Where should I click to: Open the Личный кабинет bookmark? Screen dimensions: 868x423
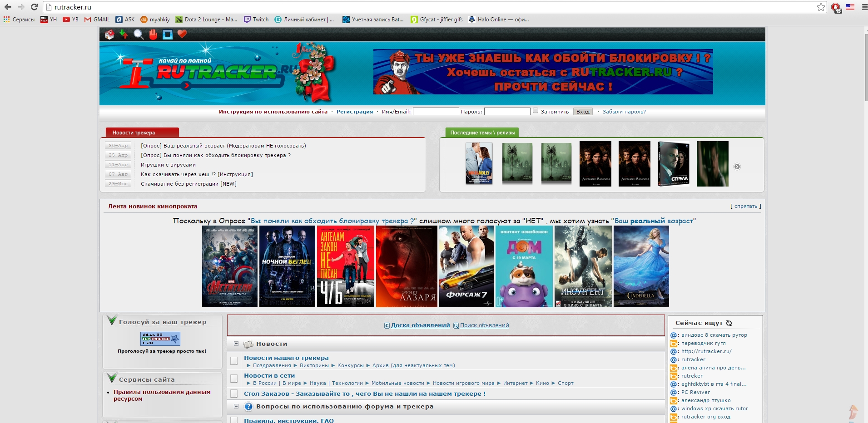pos(304,20)
